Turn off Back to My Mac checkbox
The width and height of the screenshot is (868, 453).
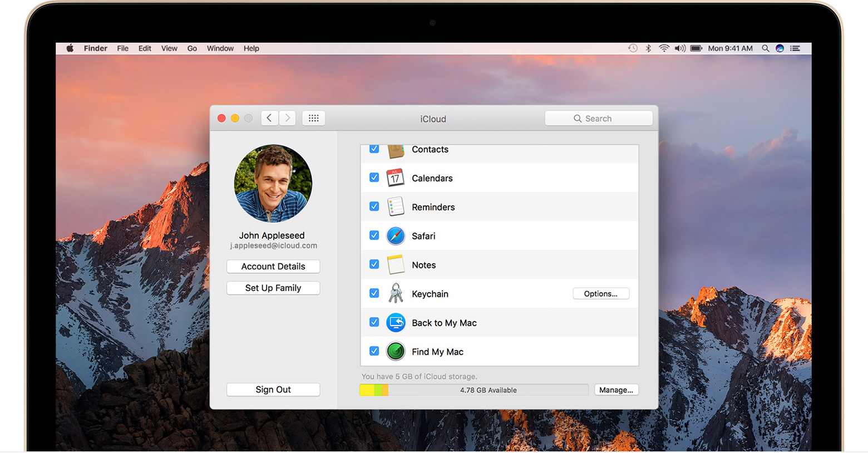(374, 322)
